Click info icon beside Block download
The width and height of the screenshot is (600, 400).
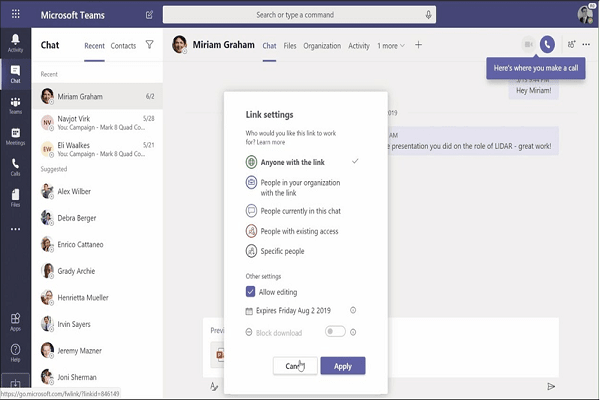coord(353,332)
